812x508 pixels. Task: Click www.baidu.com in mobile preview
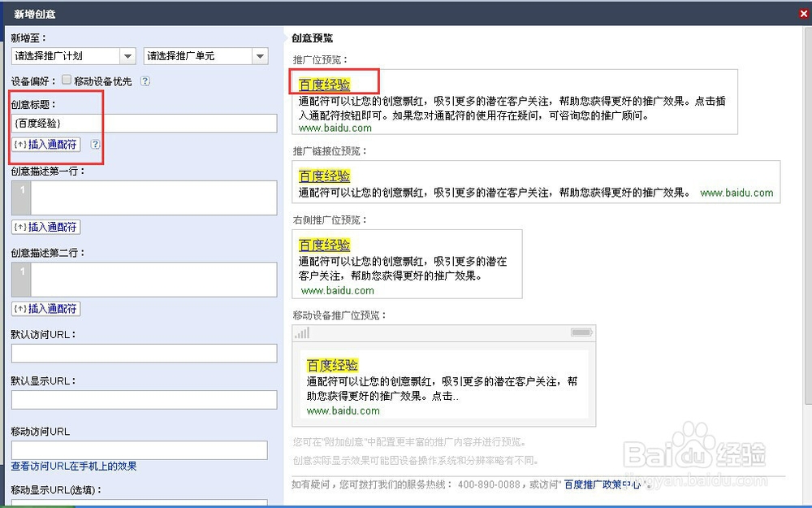tap(343, 411)
